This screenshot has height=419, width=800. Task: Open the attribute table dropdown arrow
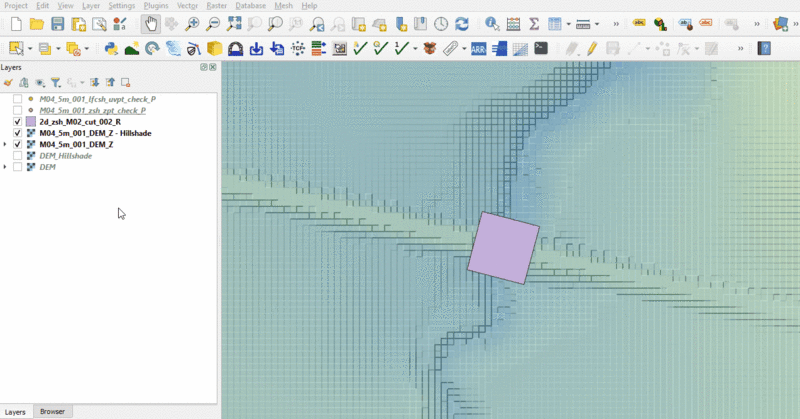[569, 23]
